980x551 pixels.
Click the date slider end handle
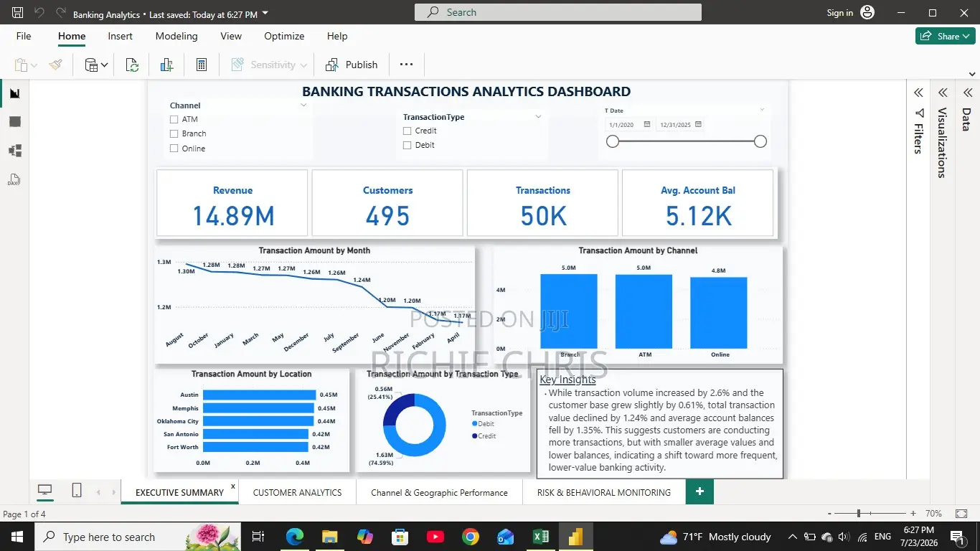click(x=760, y=141)
